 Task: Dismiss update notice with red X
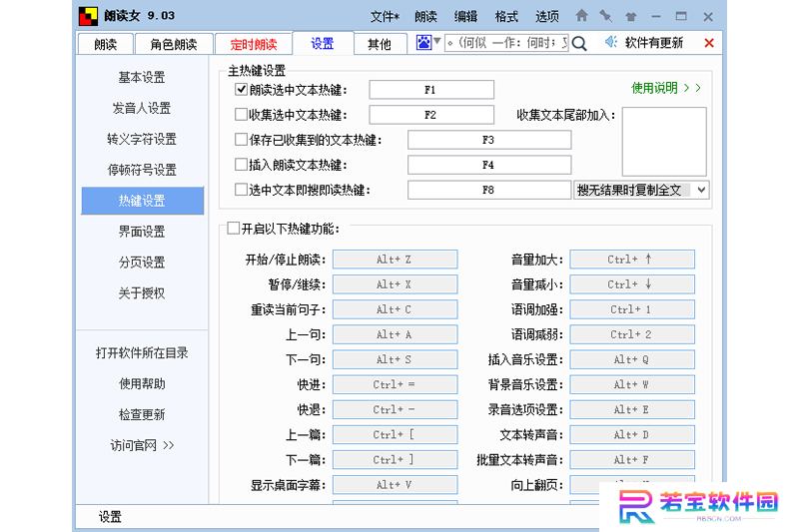pos(709,43)
